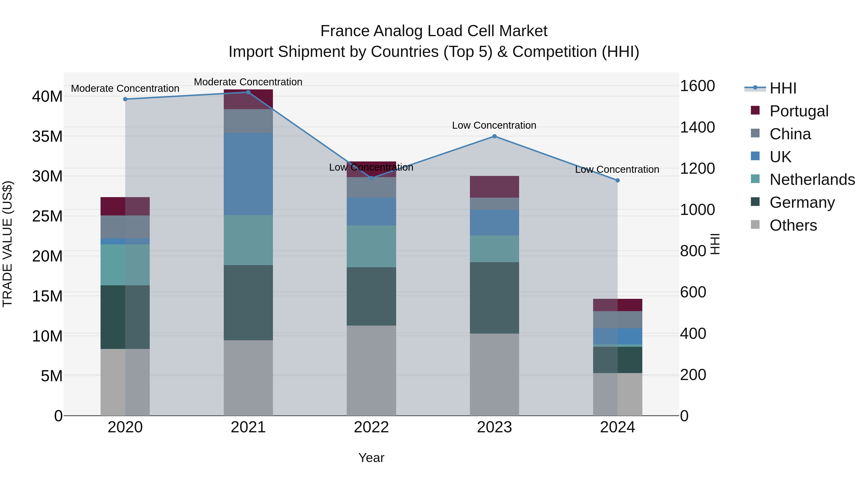Click the 2023 Portugal bar segment
868x488 pixels.
tap(494, 187)
